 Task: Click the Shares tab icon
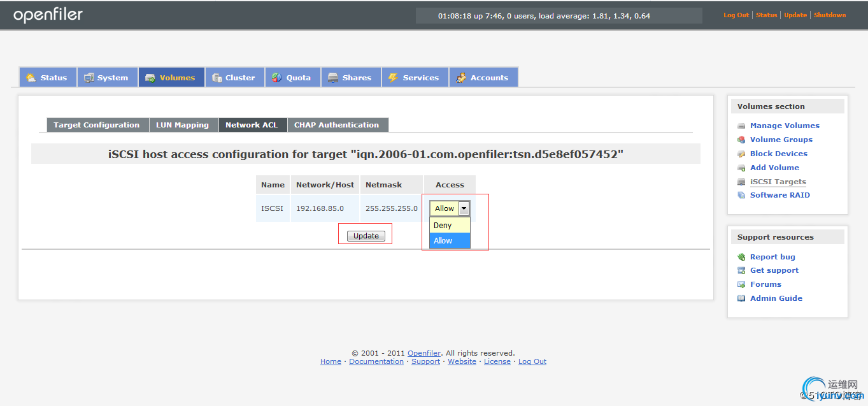332,78
